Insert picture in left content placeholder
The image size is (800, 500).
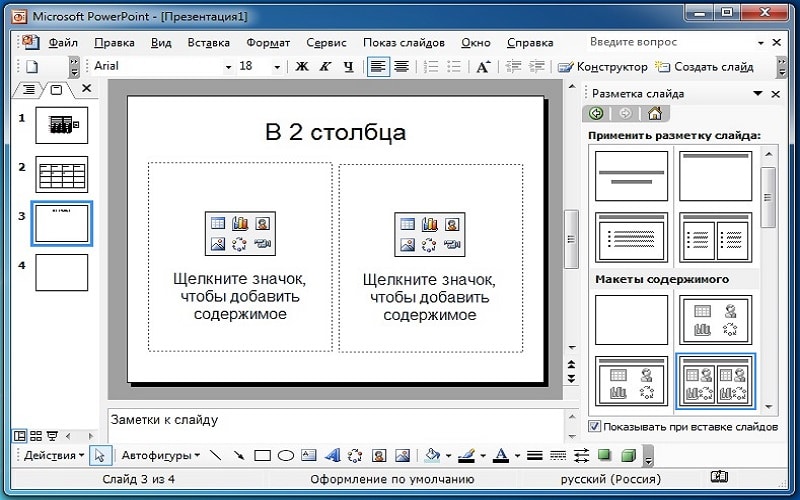coord(217,244)
